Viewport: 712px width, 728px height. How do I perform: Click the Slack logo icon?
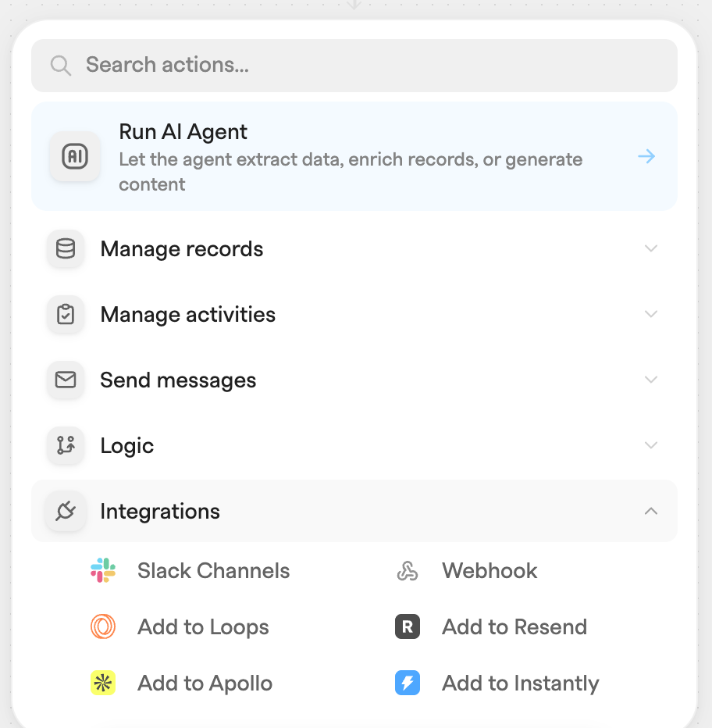point(103,571)
